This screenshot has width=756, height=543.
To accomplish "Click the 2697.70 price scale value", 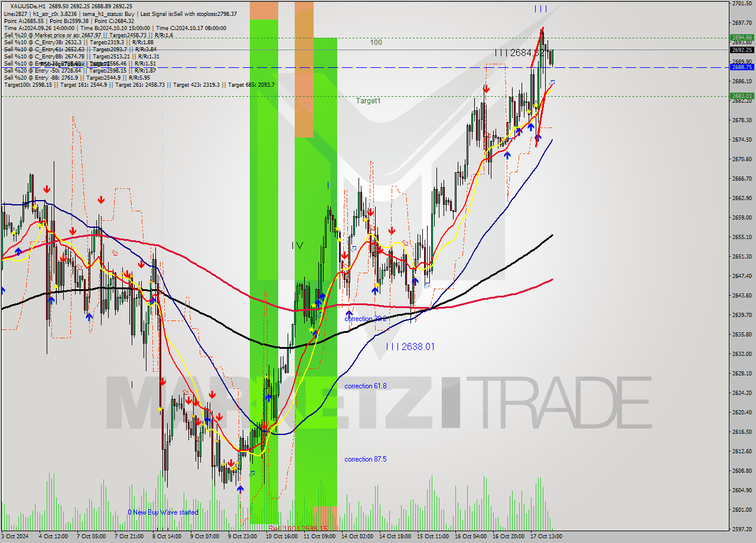I will coord(741,22).
